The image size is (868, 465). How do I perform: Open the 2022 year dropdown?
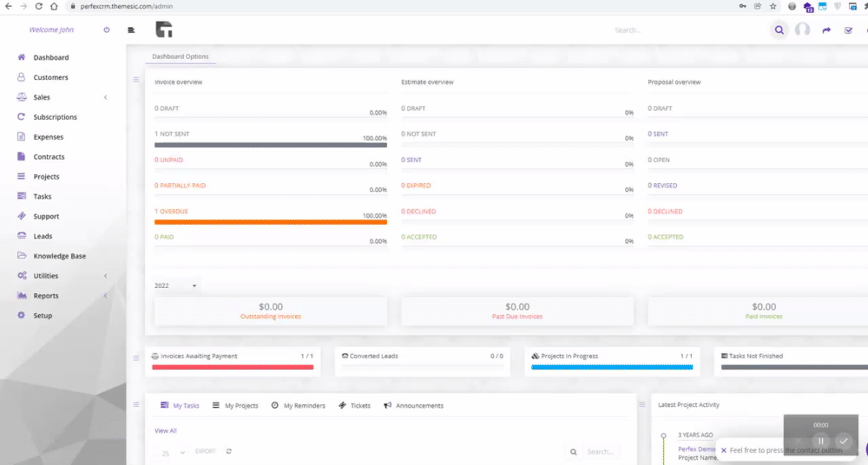pos(175,285)
